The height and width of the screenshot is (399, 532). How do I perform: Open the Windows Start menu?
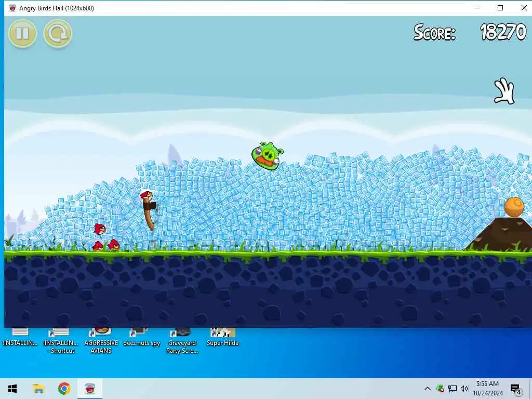(12, 389)
